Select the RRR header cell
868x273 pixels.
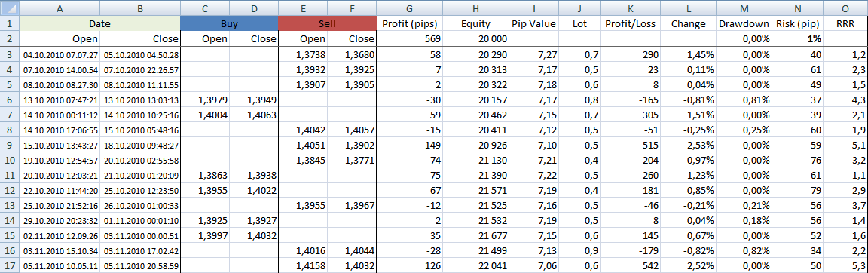[x=846, y=24]
